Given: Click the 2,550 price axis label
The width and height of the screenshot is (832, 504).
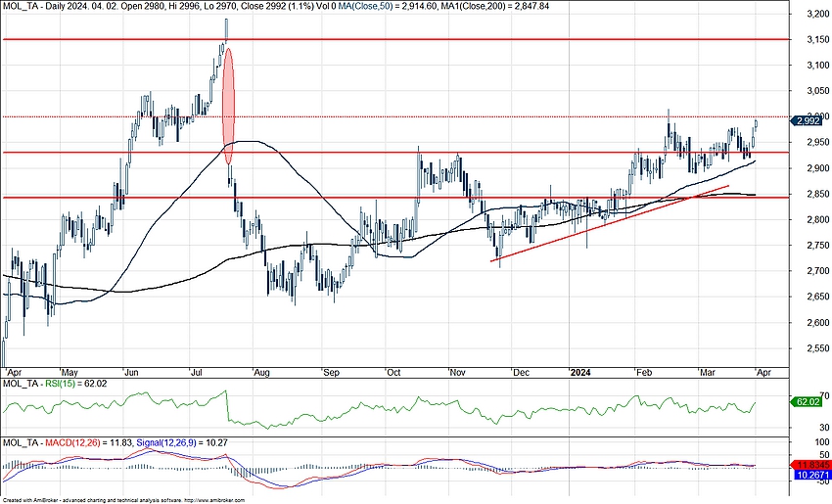Looking at the screenshot, I should point(817,348).
